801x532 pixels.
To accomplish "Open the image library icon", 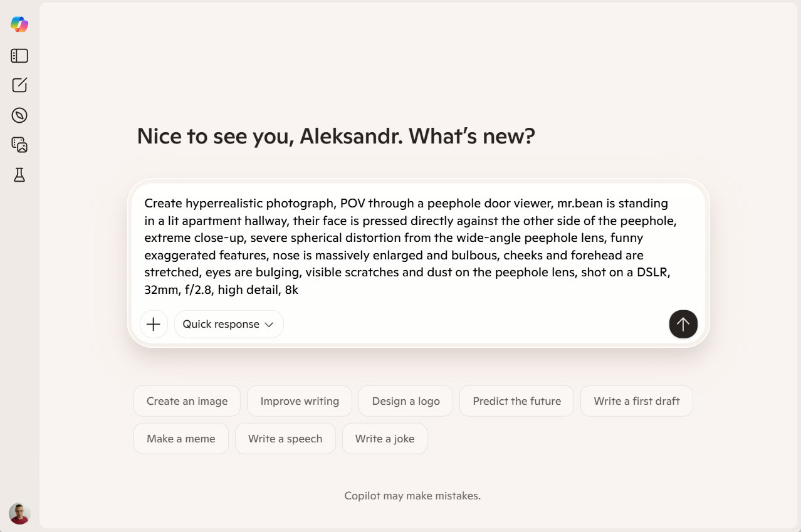I will click(19, 145).
